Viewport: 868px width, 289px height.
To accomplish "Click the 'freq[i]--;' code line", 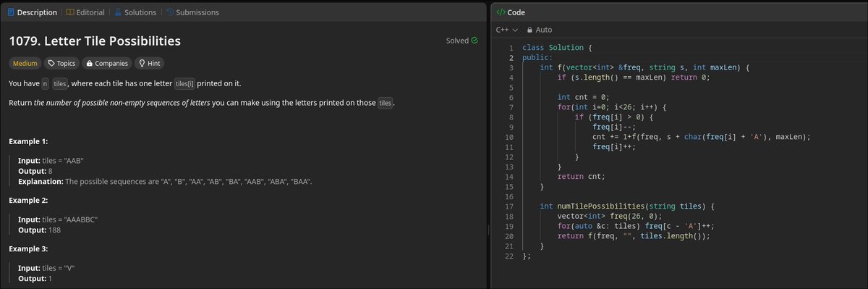I will (615, 127).
